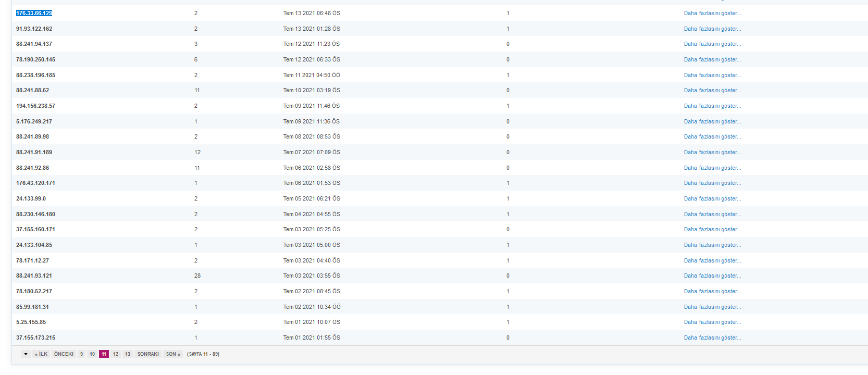Click IP address 78.180.52.217
The image size is (868, 375).
click(x=34, y=291)
